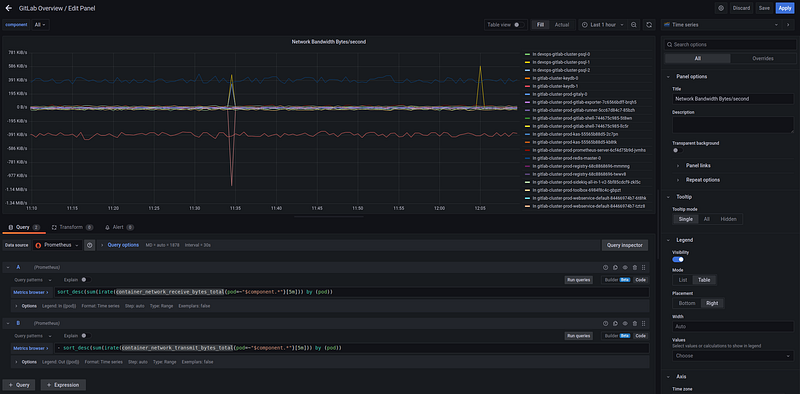The width and height of the screenshot is (800, 394).
Task: Toggle the Table view switch
Action: (x=519, y=24)
